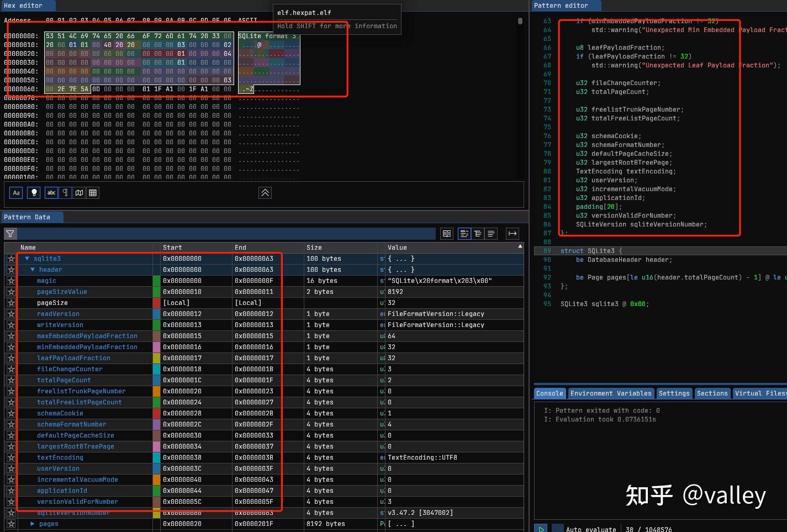
Task: Star the magic pattern as favorite
Action: pos(11,281)
